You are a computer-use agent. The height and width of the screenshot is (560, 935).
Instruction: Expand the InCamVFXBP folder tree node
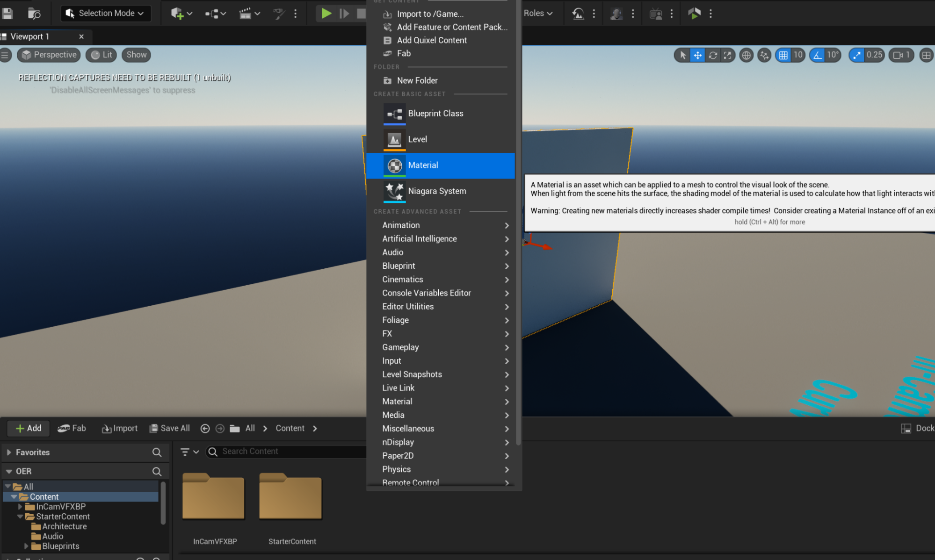click(20, 507)
